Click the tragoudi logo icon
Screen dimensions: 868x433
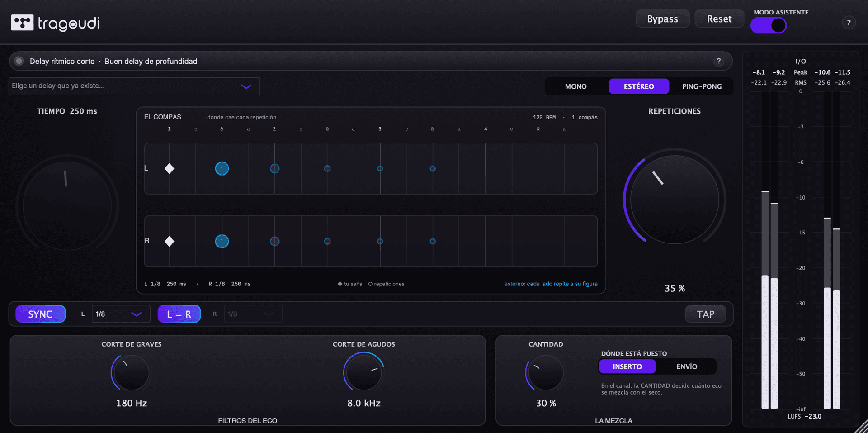(22, 23)
